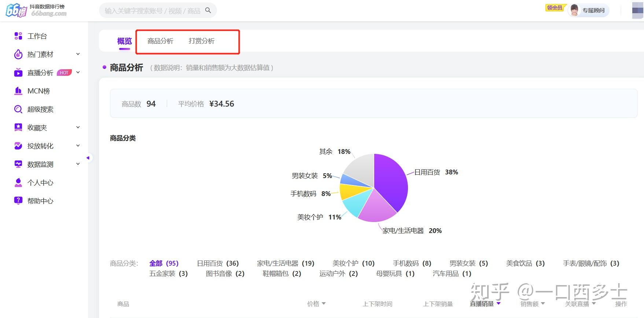Sort table by 直播销量 column
The image size is (644, 318).
tap(485, 304)
